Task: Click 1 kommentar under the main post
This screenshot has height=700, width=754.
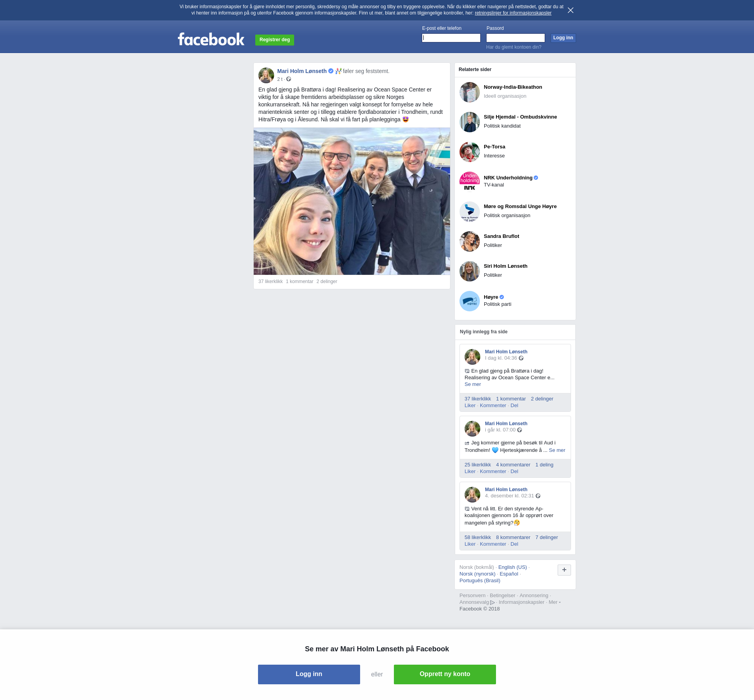Action: (x=300, y=281)
